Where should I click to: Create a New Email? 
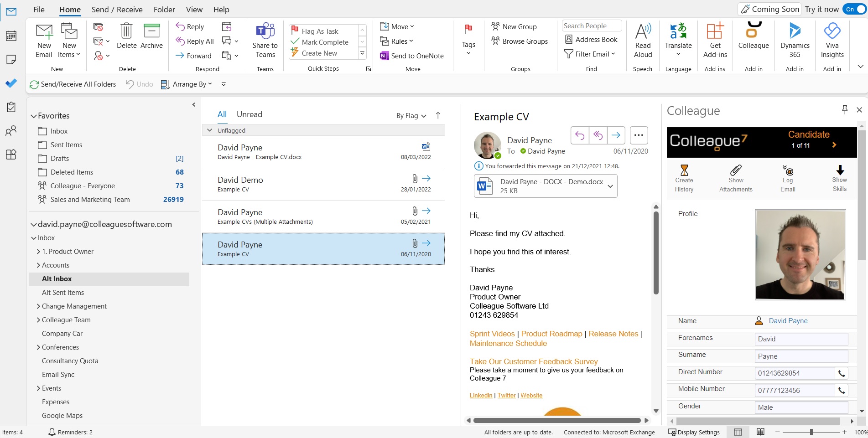pyautogui.click(x=44, y=41)
